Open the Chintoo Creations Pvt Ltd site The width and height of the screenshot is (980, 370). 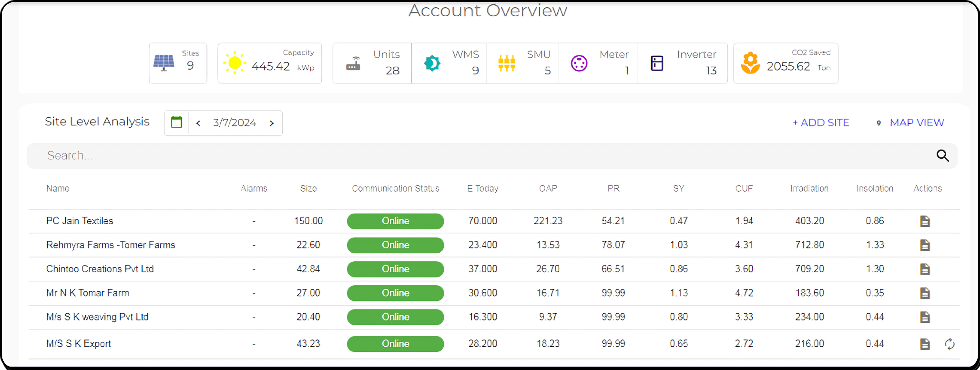(100, 269)
